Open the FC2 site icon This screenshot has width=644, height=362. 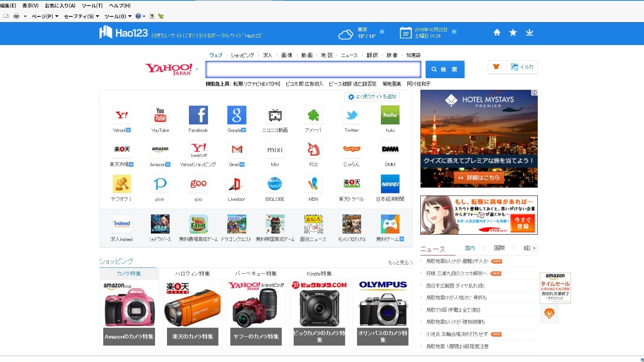(x=313, y=149)
